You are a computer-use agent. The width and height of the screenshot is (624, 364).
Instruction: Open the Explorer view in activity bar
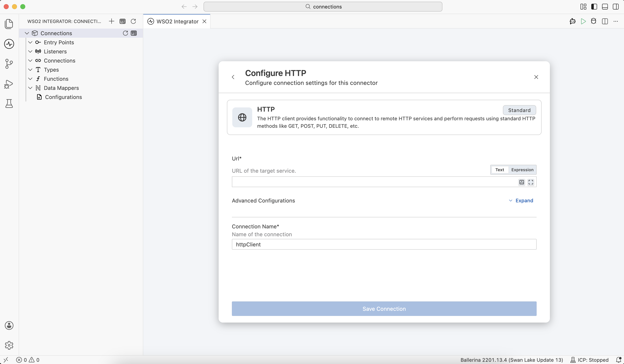point(9,24)
